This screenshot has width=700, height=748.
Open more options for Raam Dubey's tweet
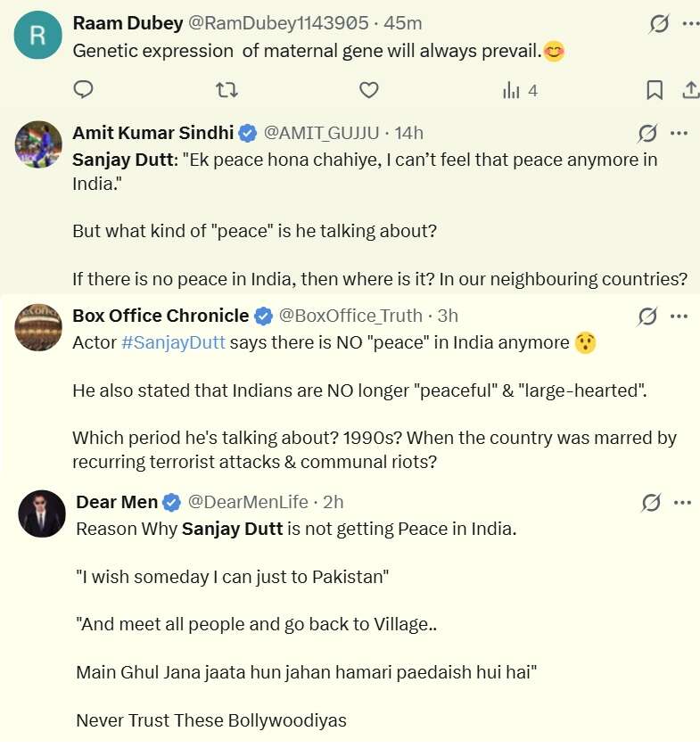pos(690,23)
